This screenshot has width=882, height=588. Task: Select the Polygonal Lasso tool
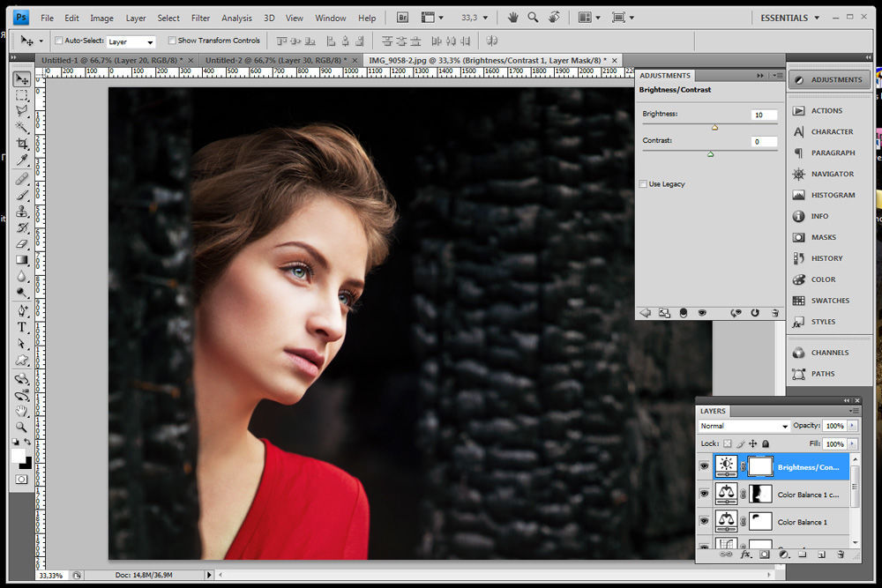click(x=22, y=111)
